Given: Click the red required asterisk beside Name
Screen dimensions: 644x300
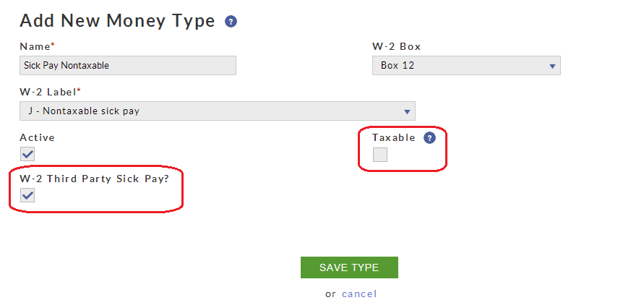Looking at the screenshot, I should pos(53,45).
